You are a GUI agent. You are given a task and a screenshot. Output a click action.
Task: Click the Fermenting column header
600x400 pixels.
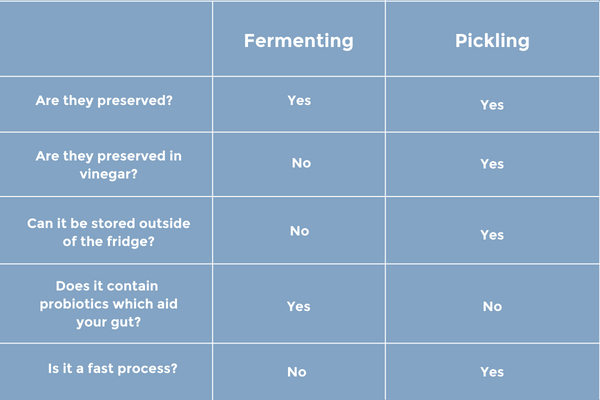298,41
